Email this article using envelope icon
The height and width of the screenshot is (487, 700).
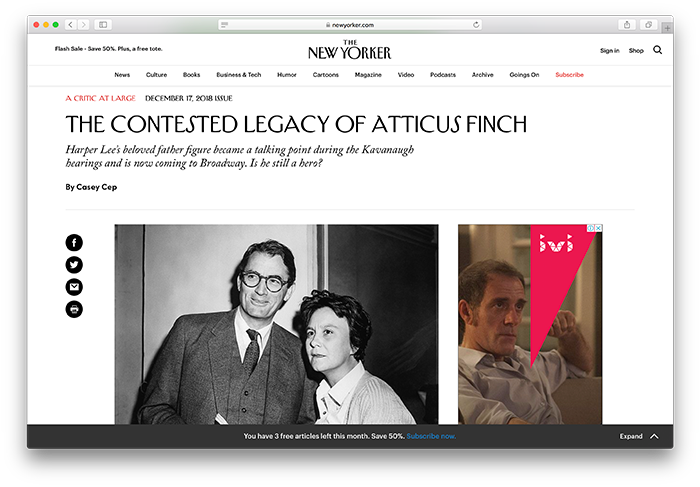(x=74, y=287)
